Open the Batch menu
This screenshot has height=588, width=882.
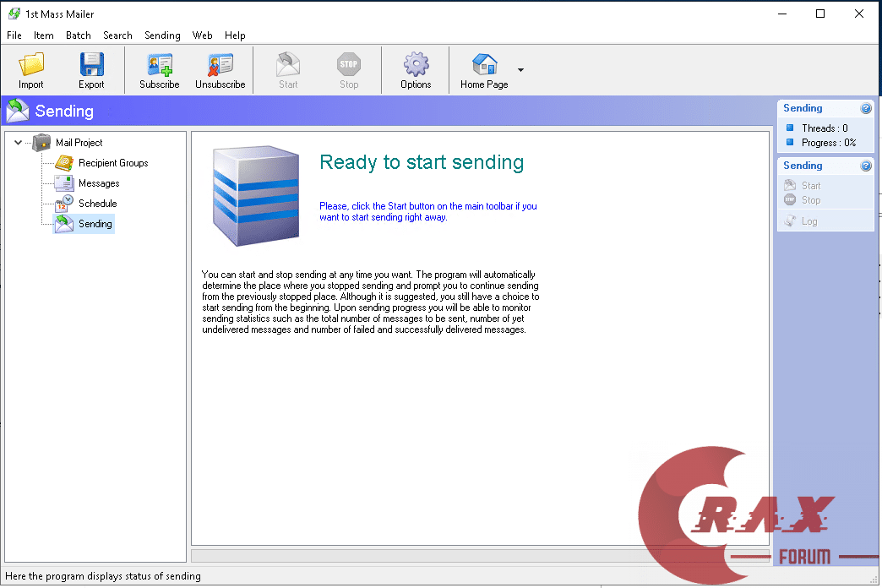tap(79, 35)
